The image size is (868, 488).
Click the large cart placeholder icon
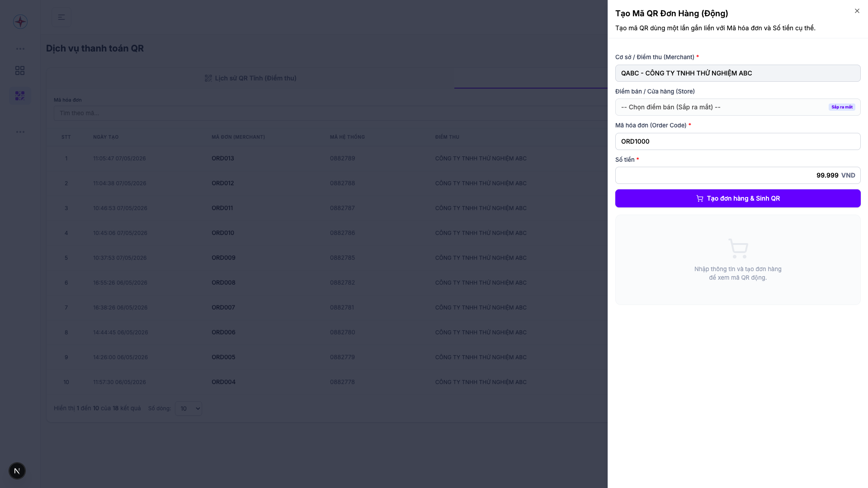click(738, 248)
